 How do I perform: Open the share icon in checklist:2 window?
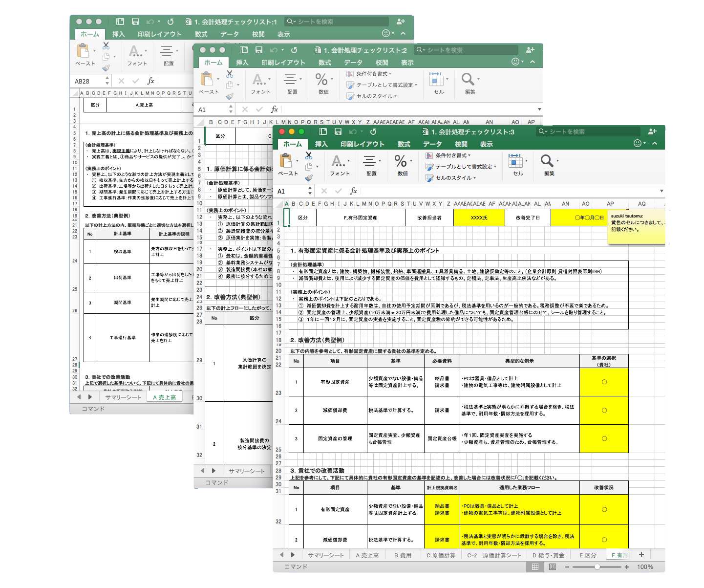530,50
